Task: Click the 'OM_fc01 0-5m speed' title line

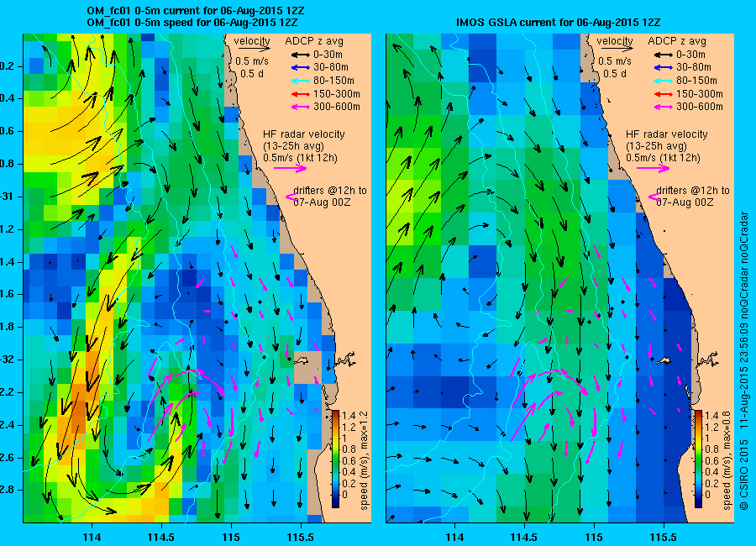Action: [x=192, y=23]
